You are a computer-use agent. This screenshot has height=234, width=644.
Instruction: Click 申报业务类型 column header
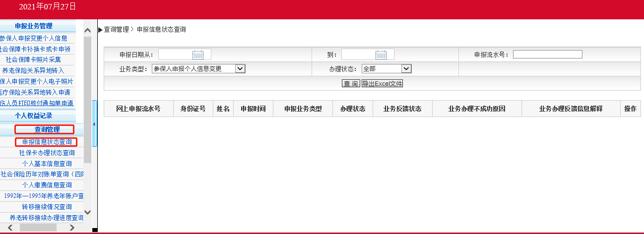[x=303, y=109]
